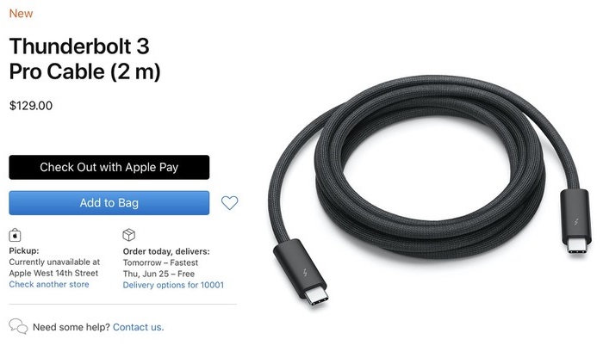The width and height of the screenshot is (603, 364).
Task: Click the $129.00 price text
Action: click(x=31, y=106)
